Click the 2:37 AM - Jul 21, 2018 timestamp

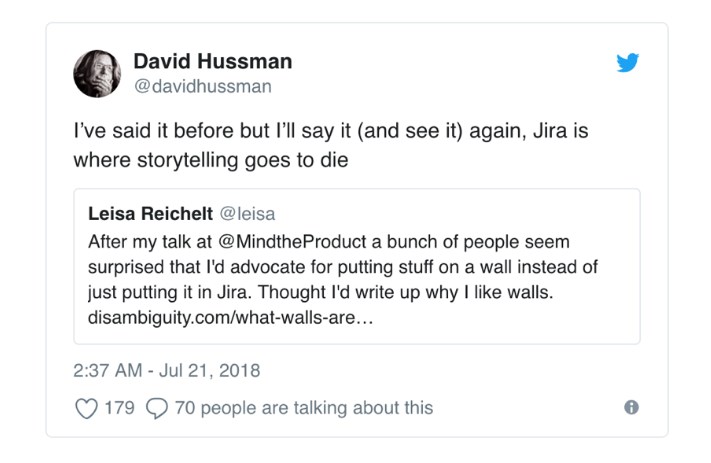pos(167,370)
